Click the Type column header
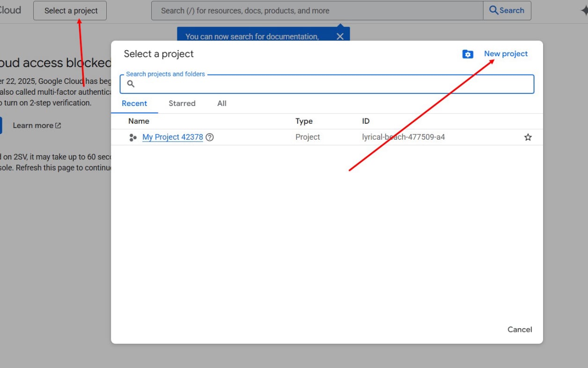This screenshot has height=368, width=588. [x=304, y=121]
